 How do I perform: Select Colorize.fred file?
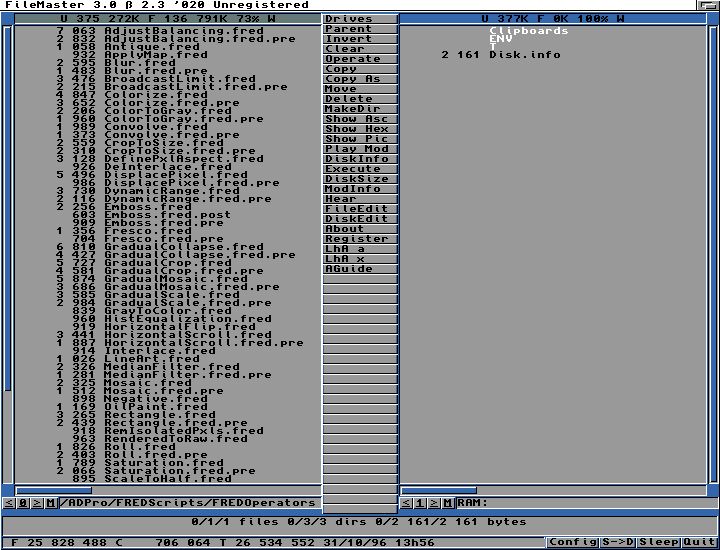pyautogui.click(x=156, y=95)
